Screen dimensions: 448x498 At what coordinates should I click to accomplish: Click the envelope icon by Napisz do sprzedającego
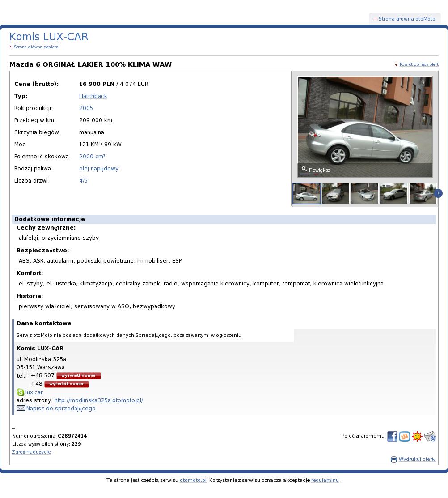click(x=21, y=408)
